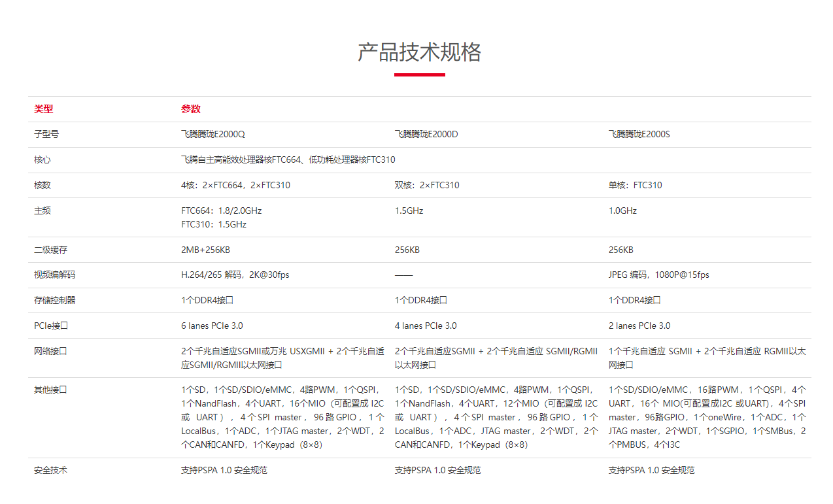This screenshot has width=833, height=504.
Task: Select the 子型号 row label
Action: point(46,135)
